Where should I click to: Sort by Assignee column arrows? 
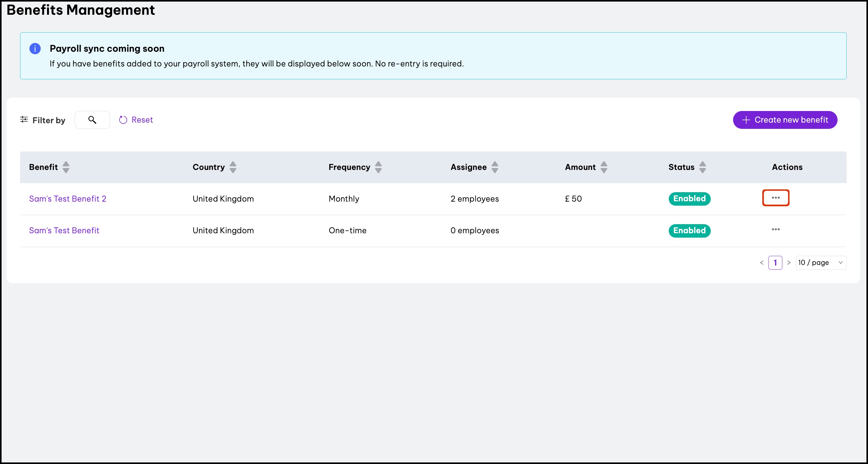pos(495,167)
